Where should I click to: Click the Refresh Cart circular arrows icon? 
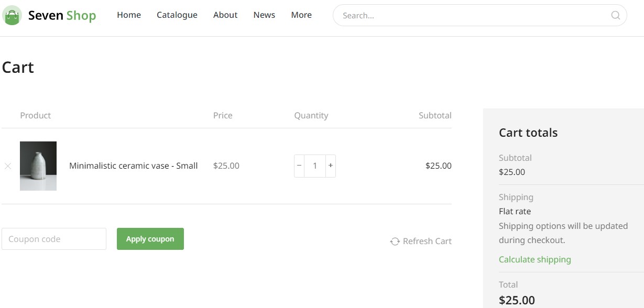pos(395,241)
